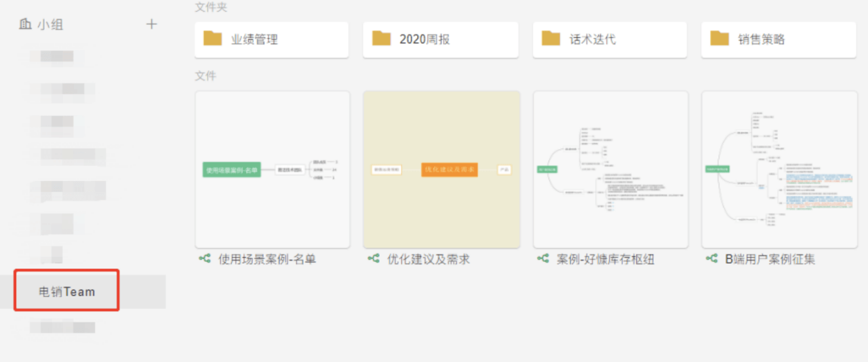
Task: Open the 2020周报 folder
Action: coord(441,39)
